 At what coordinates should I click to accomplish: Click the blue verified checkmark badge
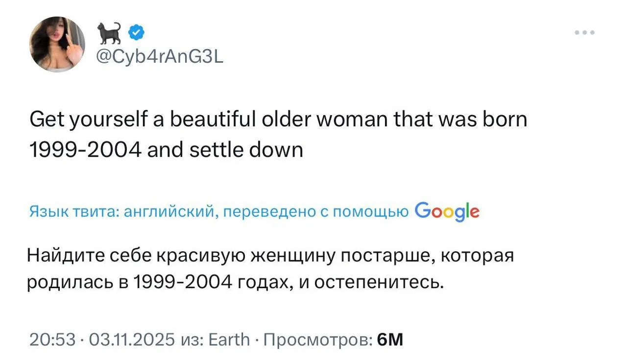136,33
